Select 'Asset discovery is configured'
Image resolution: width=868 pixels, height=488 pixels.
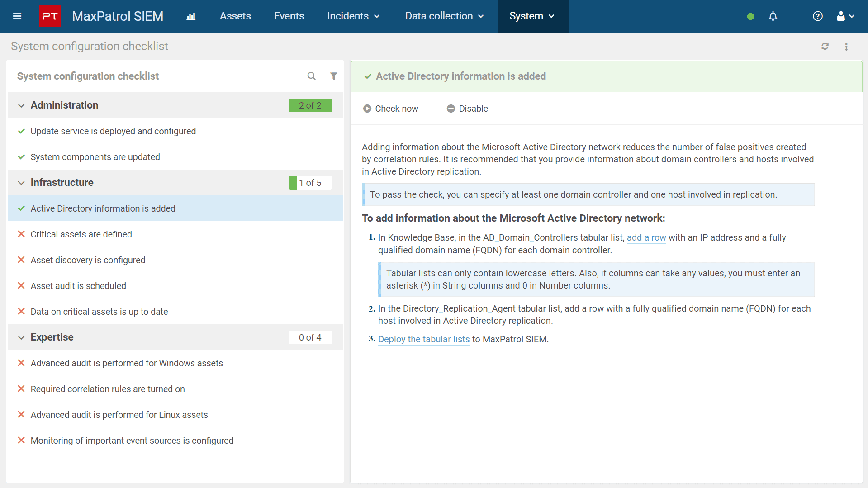[175, 260]
